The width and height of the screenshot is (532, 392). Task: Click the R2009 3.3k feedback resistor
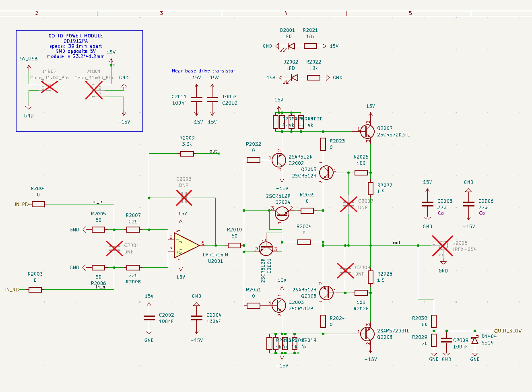tap(187, 153)
